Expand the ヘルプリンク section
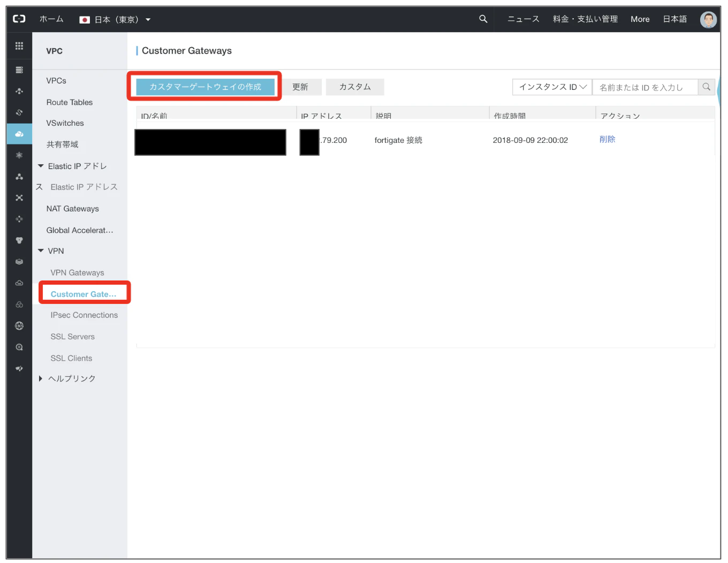Image resolution: width=728 pixels, height=563 pixels. tap(41, 378)
